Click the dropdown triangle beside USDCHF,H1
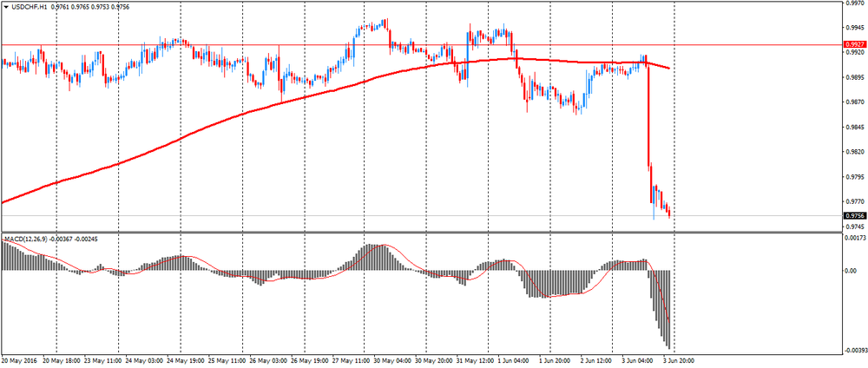Screen dimensions: 868x368 point(7,8)
